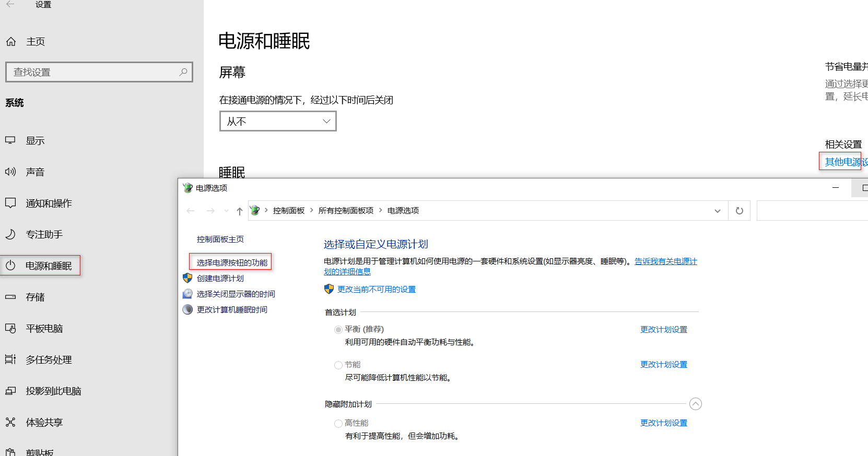The height and width of the screenshot is (456, 868).
Task: Select the 高性能 power plan
Action: (x=338, y=424)
